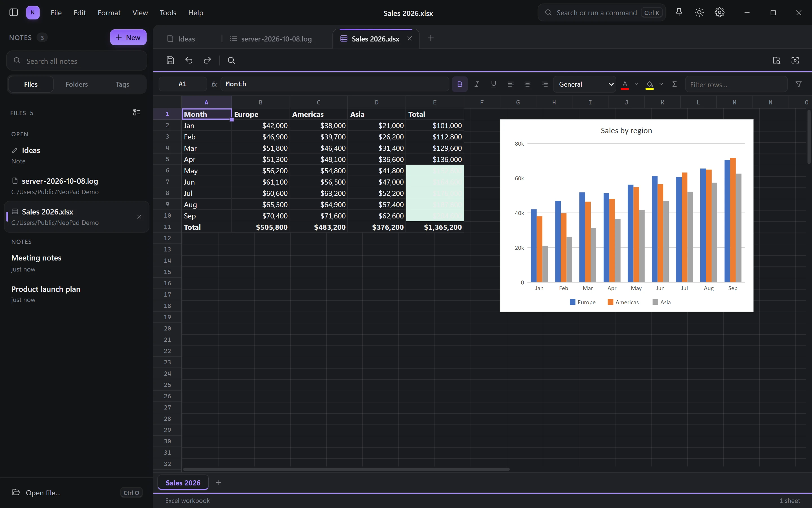The width and height of the screenshot is (812, 508).
Task: Click the NeoPad app logo icon
Action: [x=32, y=12]
